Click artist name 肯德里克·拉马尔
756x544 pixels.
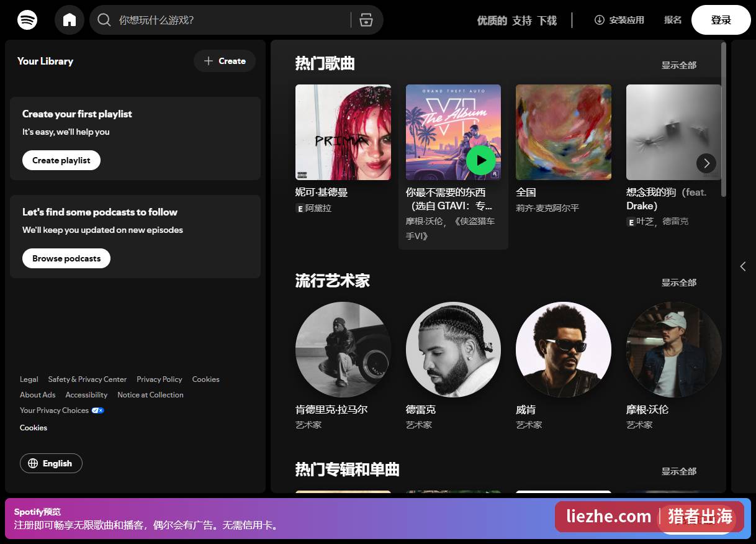(x=331, y=410)
